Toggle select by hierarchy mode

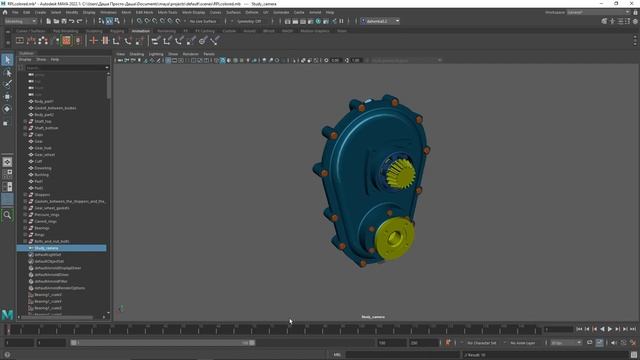pyautogui.click(x=101, y=21)
